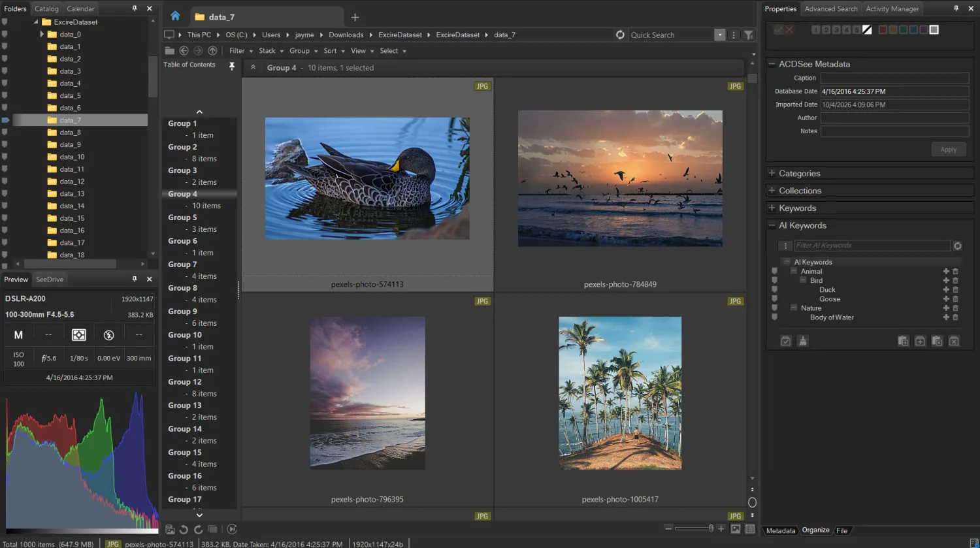Toggle the Animal keyword marker
This screenshot has width=980, height=548.
click(774, 272)
